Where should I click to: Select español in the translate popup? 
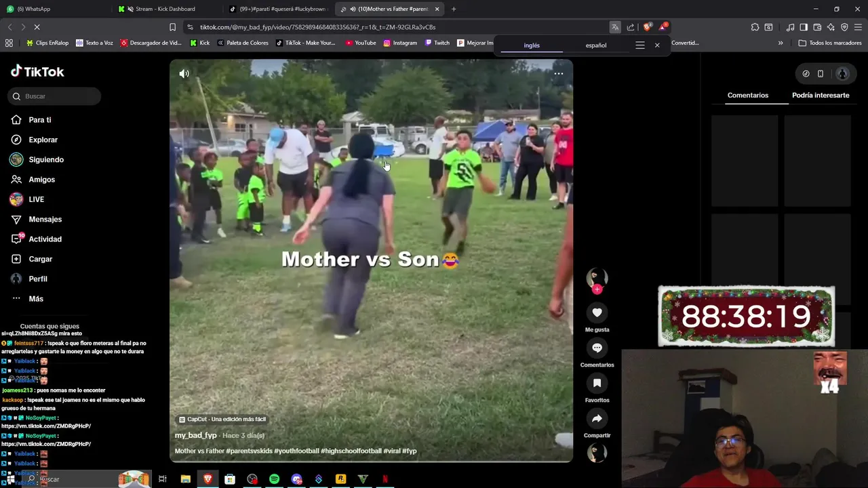tap(596, 45)
